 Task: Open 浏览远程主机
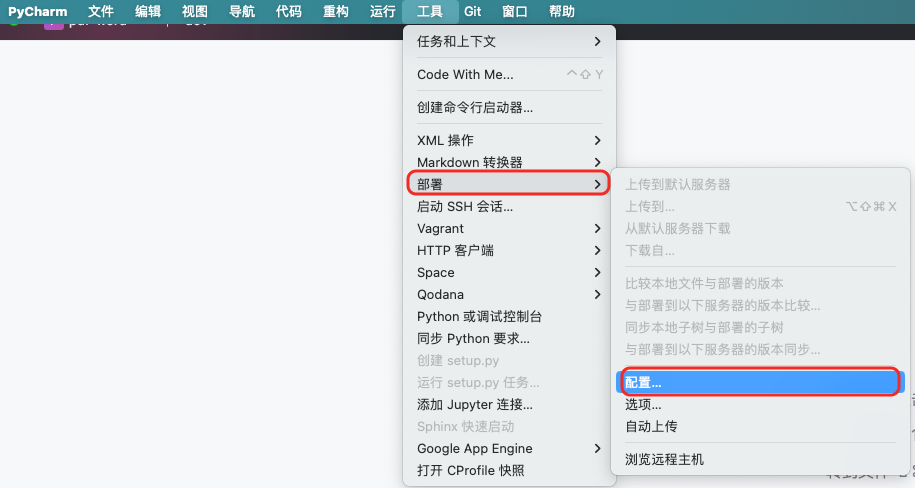(760, 459)
